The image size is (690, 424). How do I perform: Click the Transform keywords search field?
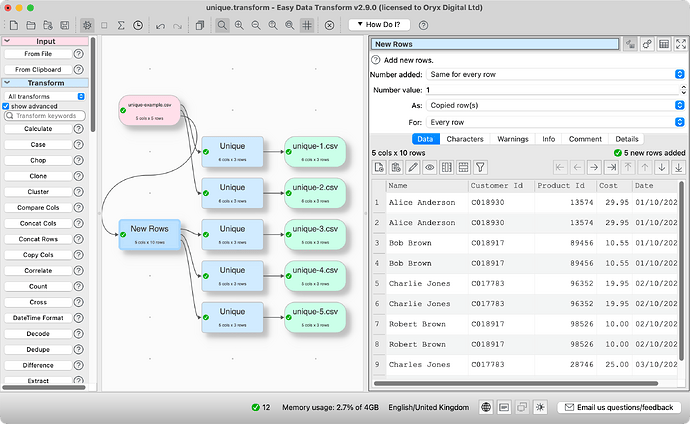click(x=45, y=116)
